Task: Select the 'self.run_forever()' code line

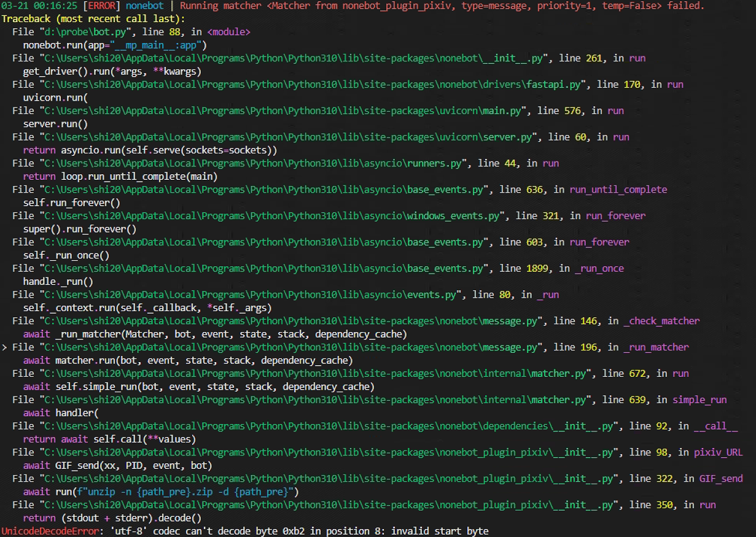Action: [71, 203]
